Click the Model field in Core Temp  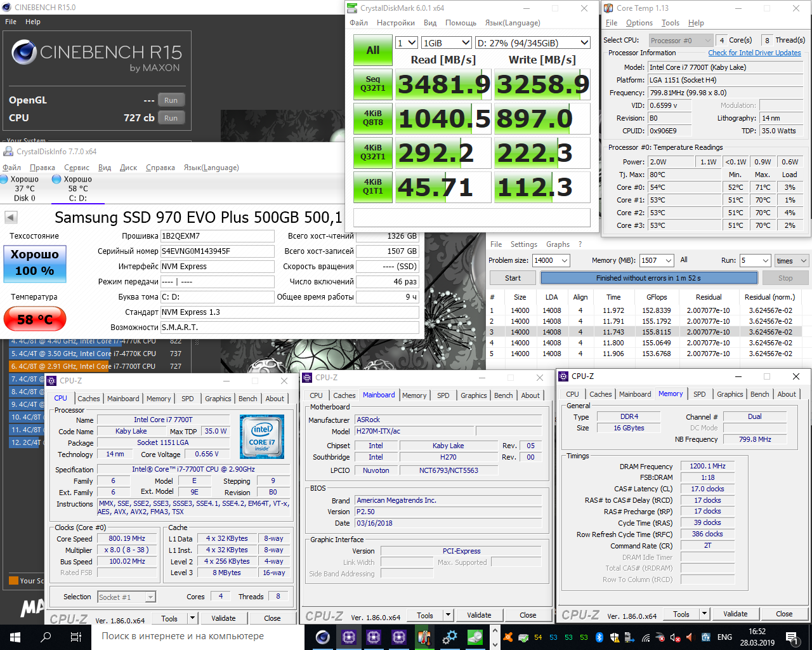coord(724,67)
